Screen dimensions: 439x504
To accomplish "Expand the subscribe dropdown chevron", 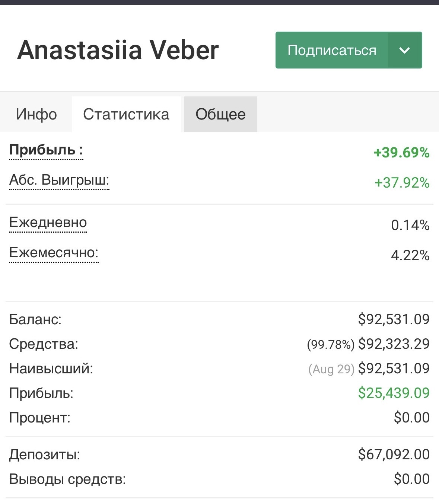I will [x=405, y=50].
